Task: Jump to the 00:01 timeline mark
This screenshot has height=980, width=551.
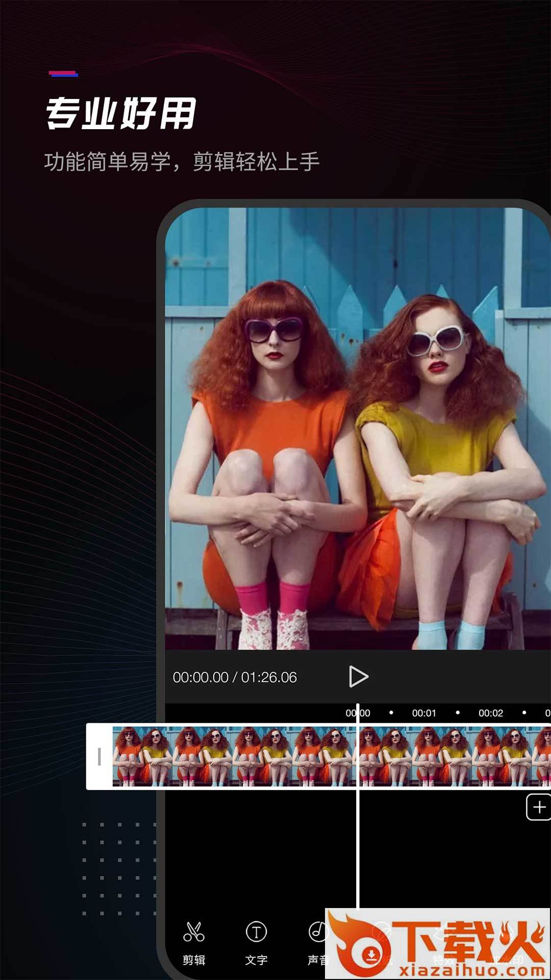Action: [424, 713]
